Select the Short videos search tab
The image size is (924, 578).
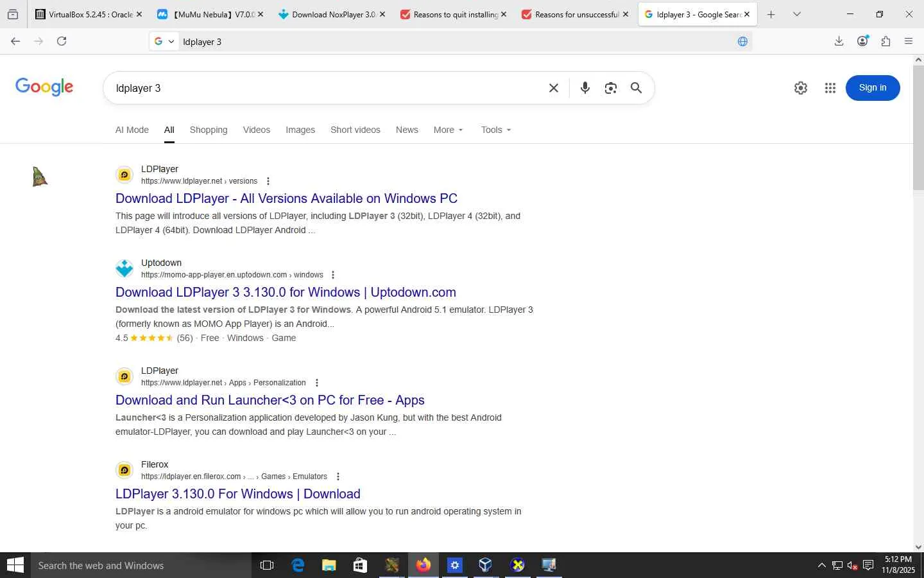(355, 130)
